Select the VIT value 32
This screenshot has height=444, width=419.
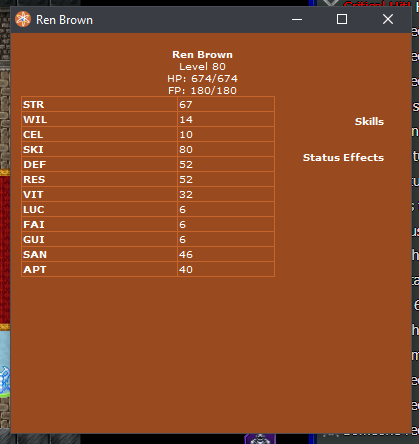tap(186, 195)
